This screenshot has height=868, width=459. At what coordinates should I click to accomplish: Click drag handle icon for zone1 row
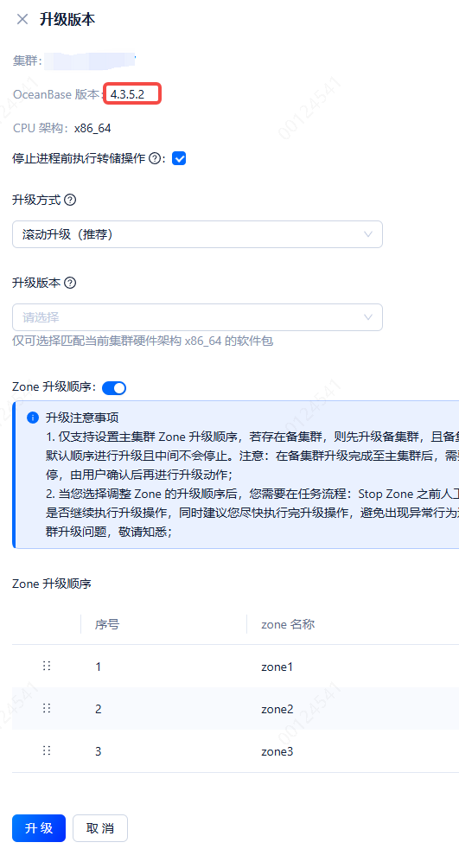[47, 666]
